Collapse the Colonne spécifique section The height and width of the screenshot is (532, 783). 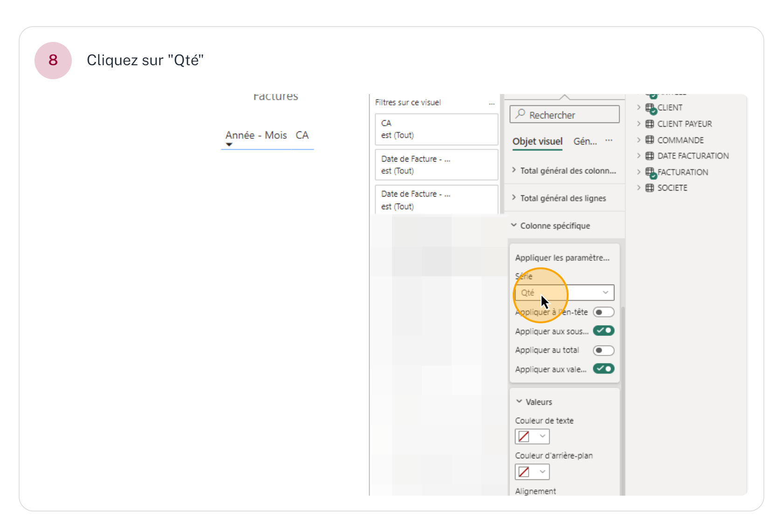point(555,226)
